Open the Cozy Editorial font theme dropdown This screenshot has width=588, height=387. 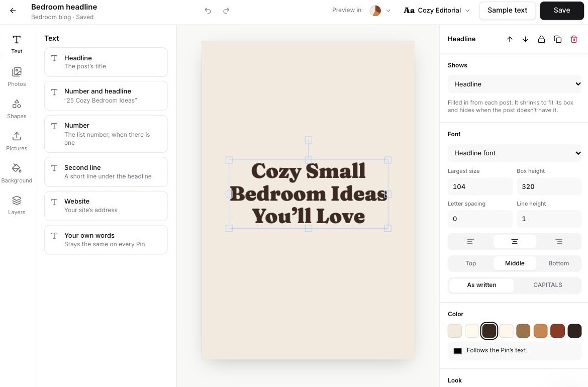point(437,11)
